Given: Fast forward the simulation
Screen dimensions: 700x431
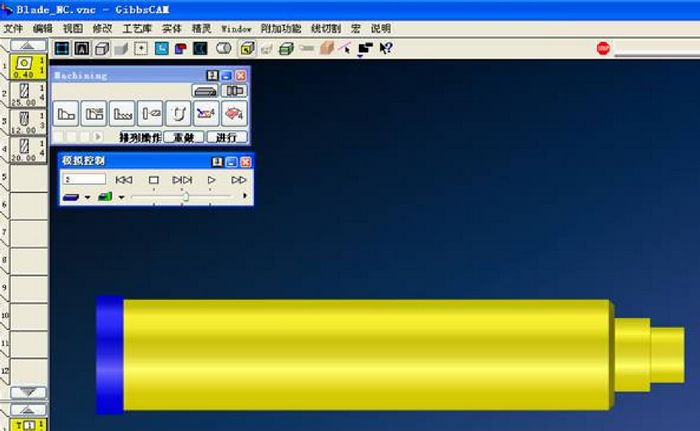Looking at the screenshot, I should (239, 180).
